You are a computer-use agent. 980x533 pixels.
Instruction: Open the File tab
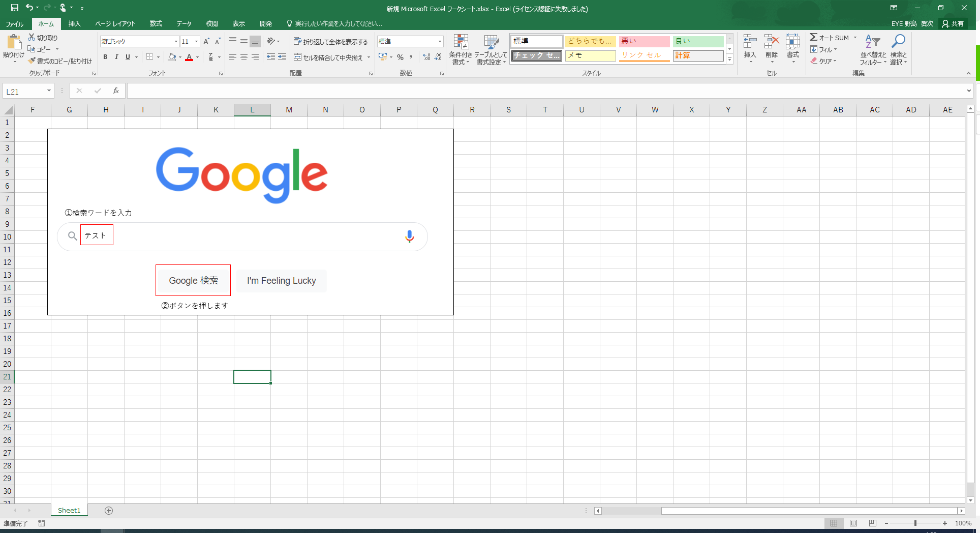coord(15,24)
